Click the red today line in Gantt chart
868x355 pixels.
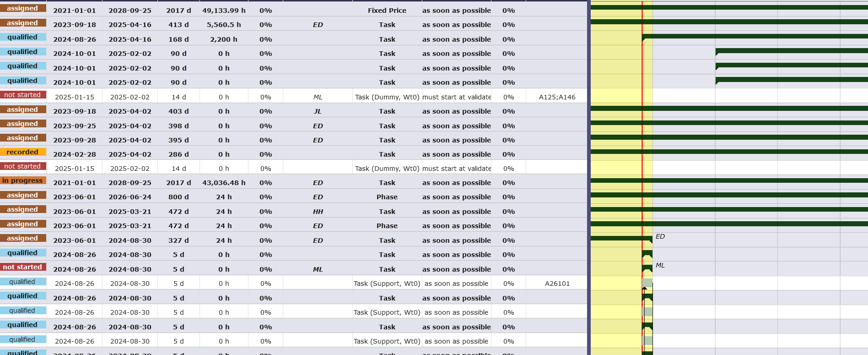tap(642, 137)
